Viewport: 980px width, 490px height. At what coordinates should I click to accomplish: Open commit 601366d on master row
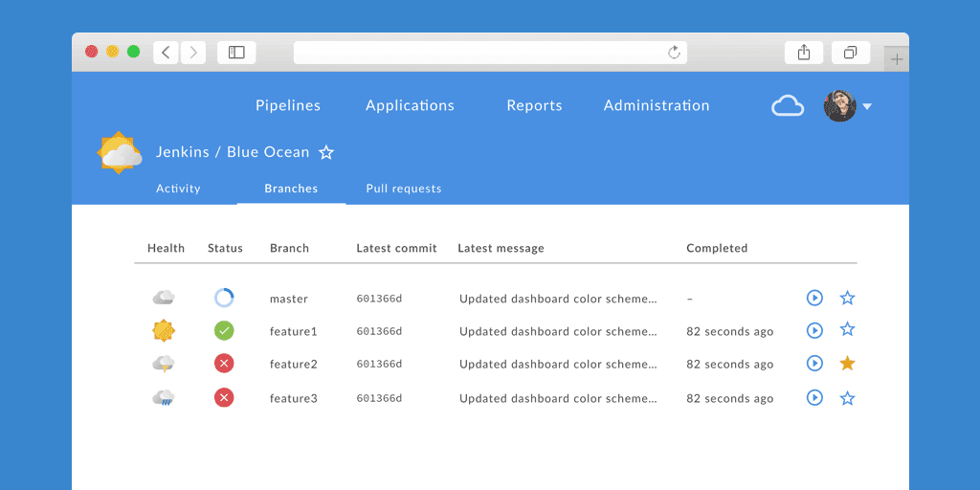379,299
